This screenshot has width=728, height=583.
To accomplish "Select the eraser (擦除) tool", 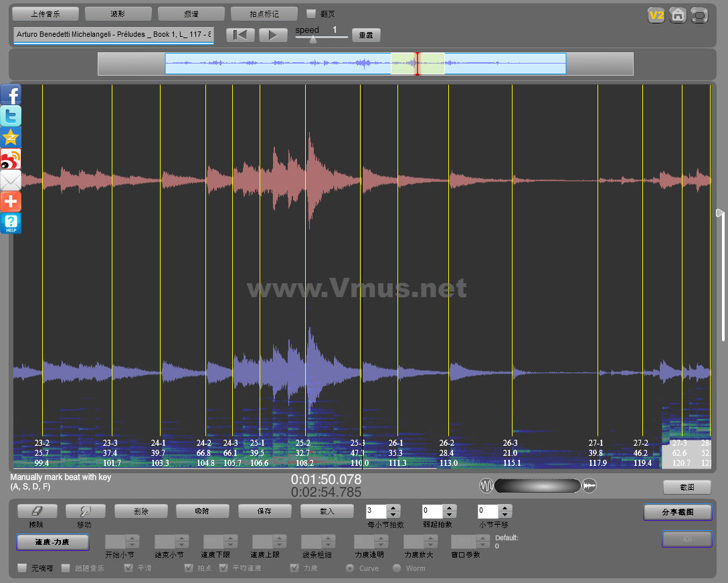I will click(37, 511).
